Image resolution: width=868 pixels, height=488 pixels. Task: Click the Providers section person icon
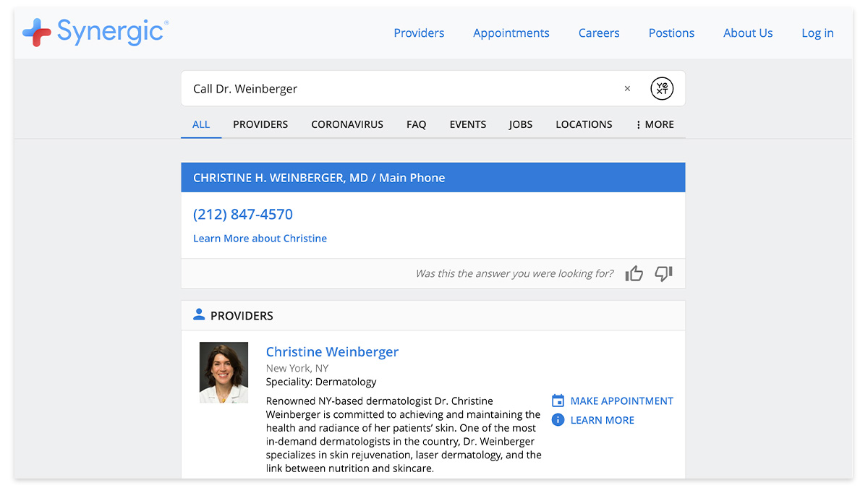[x=199, y=315]
